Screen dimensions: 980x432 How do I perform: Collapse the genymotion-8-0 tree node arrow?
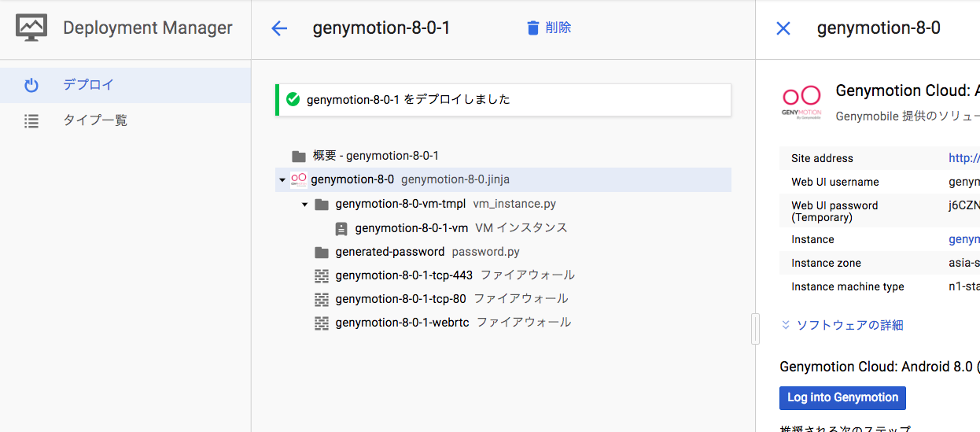pos(282,180)
